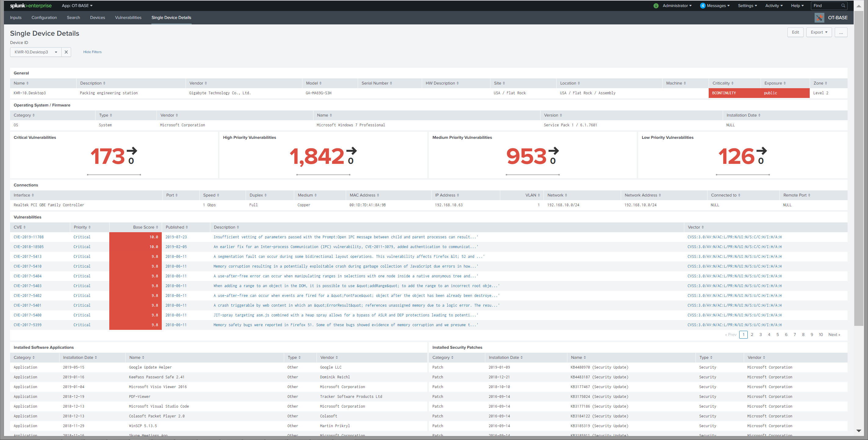Sort Operating System table by Installation Date
Image resolution: width=868 pixels, height=440 pixels.
point(743,115)
